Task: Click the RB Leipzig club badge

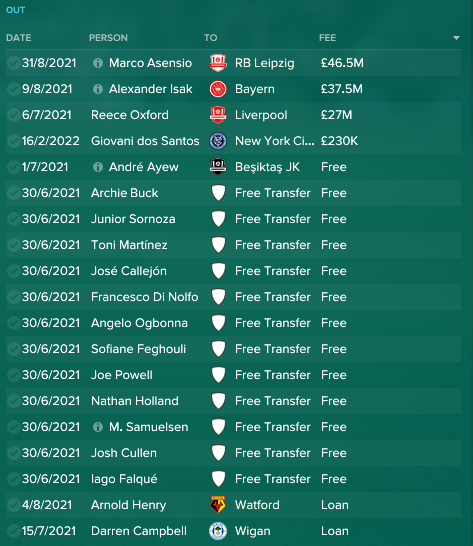Action: (x=218, y=63)
